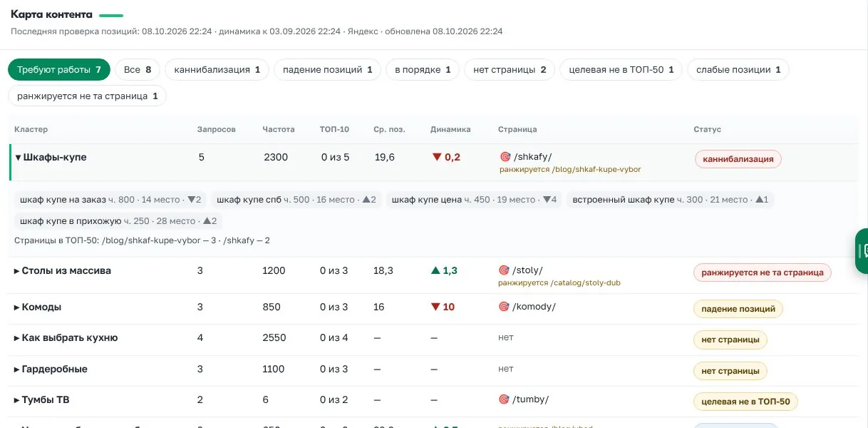
Task: Sort by 'Частота' column header
Action: pos(278,129)
